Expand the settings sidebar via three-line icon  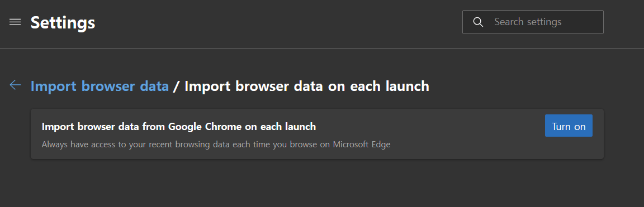click(x=15, y=22)
